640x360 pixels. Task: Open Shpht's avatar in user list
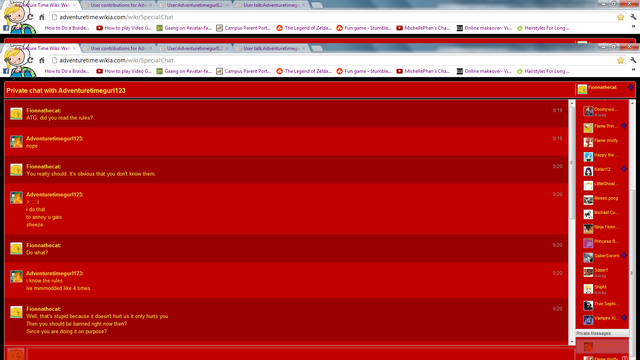[x=588, y=289]
